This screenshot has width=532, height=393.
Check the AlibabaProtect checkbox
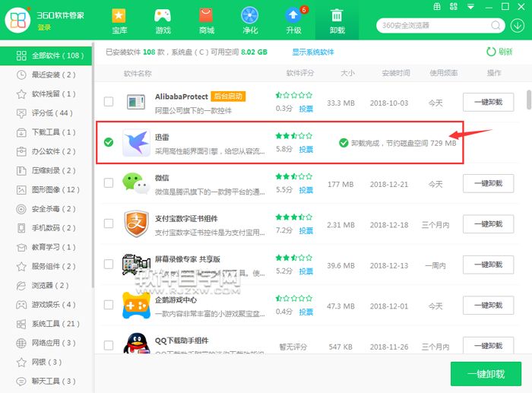[109, 101]
